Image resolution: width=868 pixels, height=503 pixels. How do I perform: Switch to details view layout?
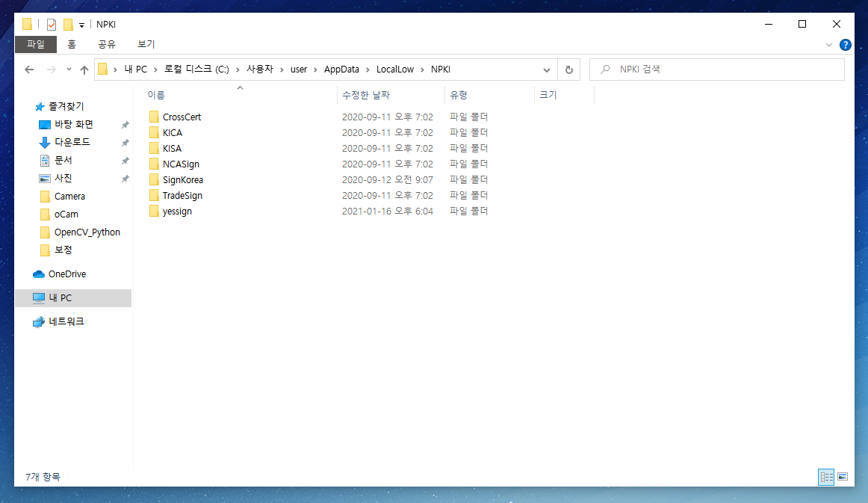click(x=826, y=477)
